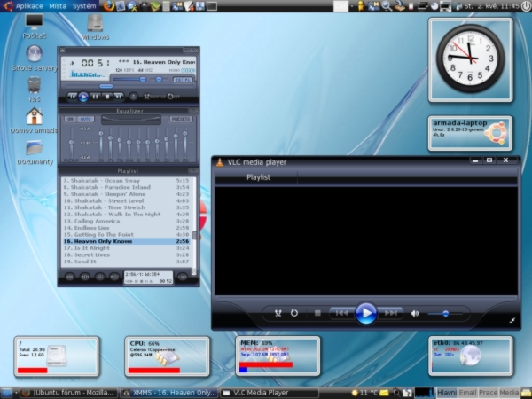Open the Domov armada home folder icon
The width and height of the screenshot is (532, 399).
pyautogui.click(x=34, y=121)
